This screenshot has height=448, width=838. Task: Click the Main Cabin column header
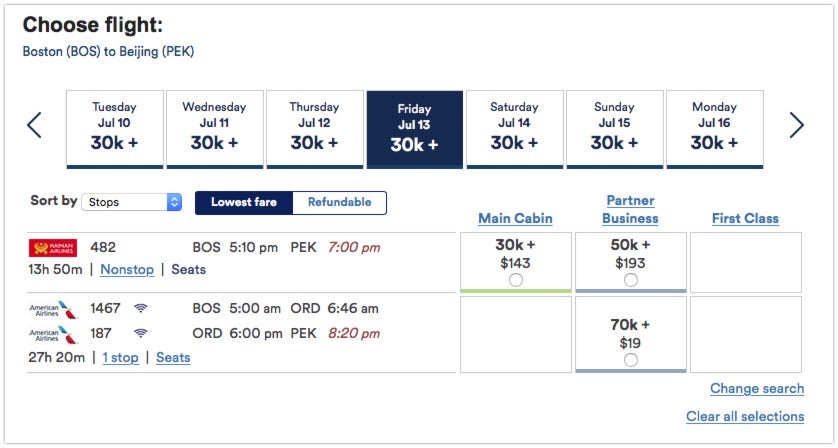(x=515, y=218)
